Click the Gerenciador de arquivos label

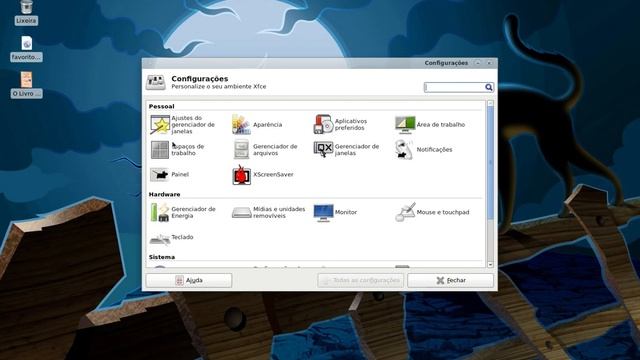pyautogui.click(x=275, y=149)
